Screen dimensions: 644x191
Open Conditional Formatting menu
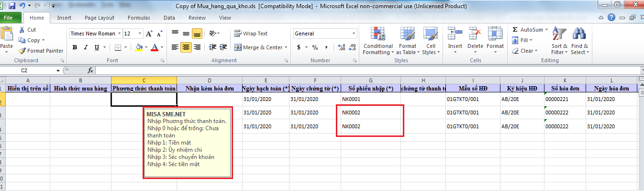click(378, 41)
